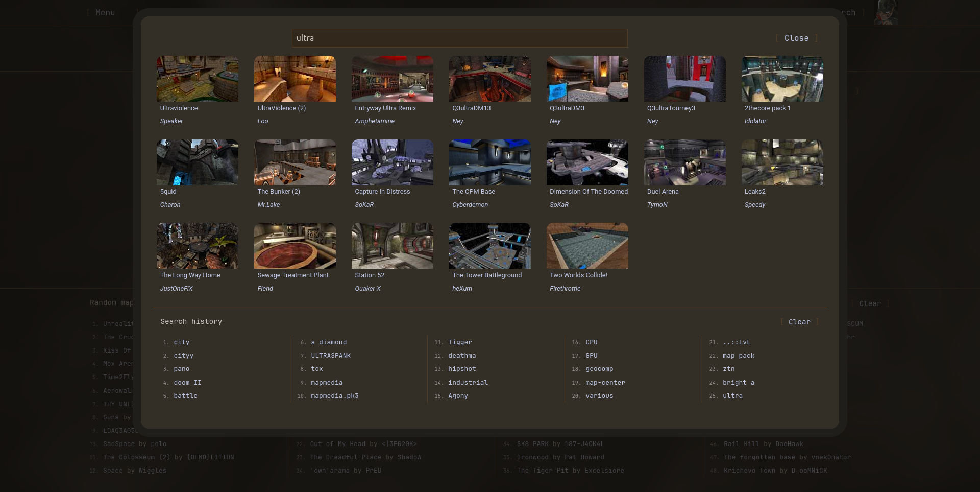Close the search dialog

point(796,38)
